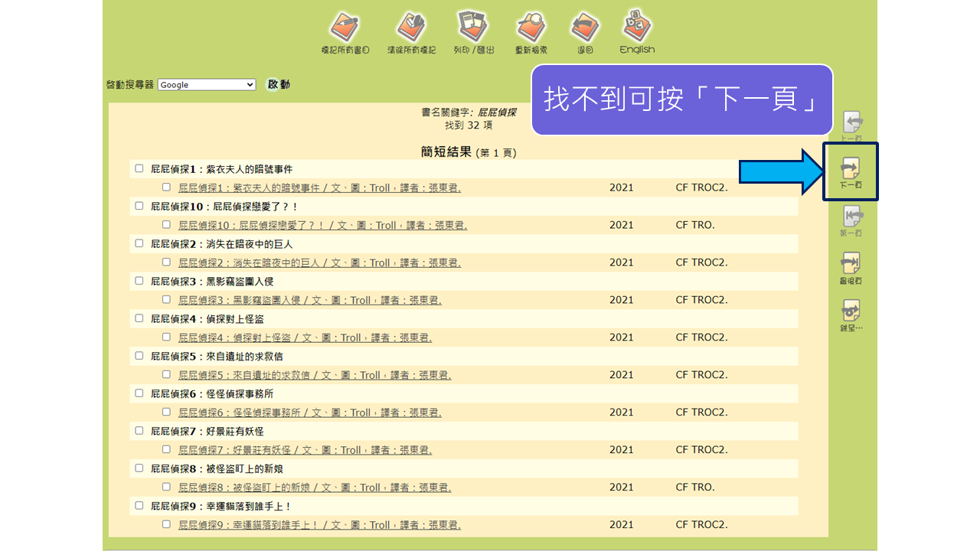980x551 pixels.
Task: Click call number CF TROC2. in 屁屁偵探7 row
Action: point(701,450)
